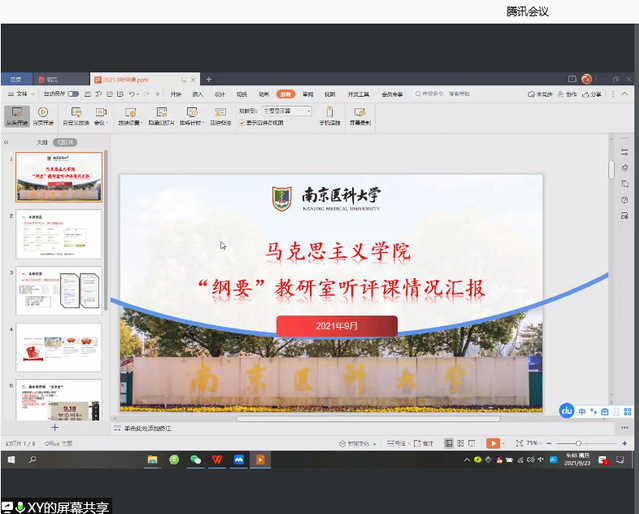639x514 pixels.
Task: Click the print preview icon in quick toolbar
Action: coord(120,94)
